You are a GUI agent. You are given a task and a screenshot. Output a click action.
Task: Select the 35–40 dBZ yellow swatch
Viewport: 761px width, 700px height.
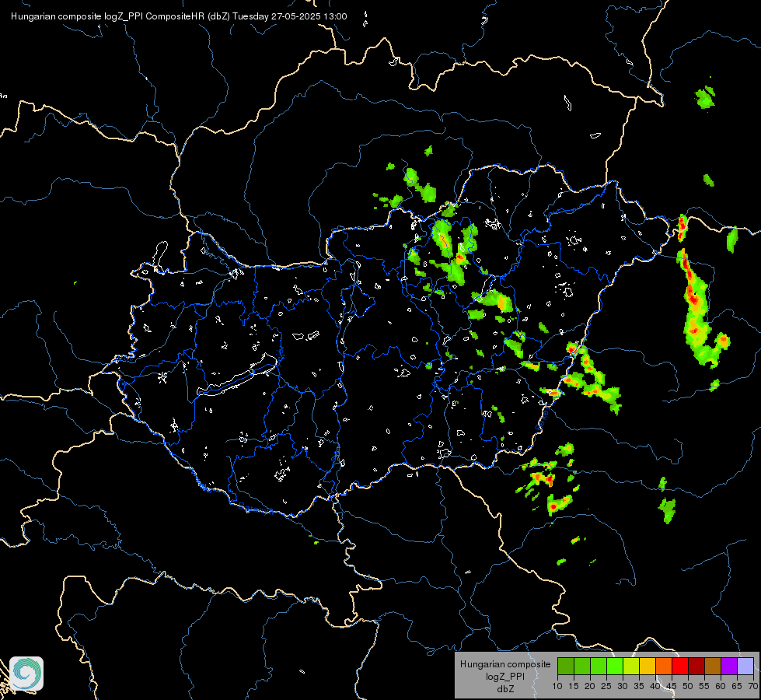point(648,666)
